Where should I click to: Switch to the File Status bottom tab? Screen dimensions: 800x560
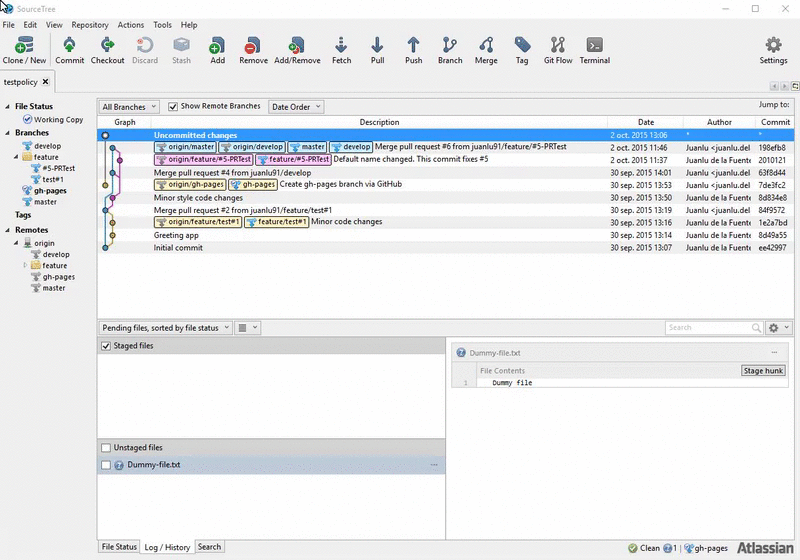[x=119, y=547]
